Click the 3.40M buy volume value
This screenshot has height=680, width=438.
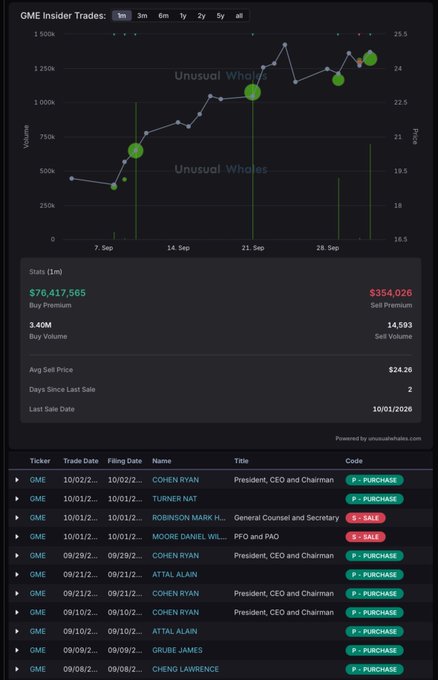40,325
